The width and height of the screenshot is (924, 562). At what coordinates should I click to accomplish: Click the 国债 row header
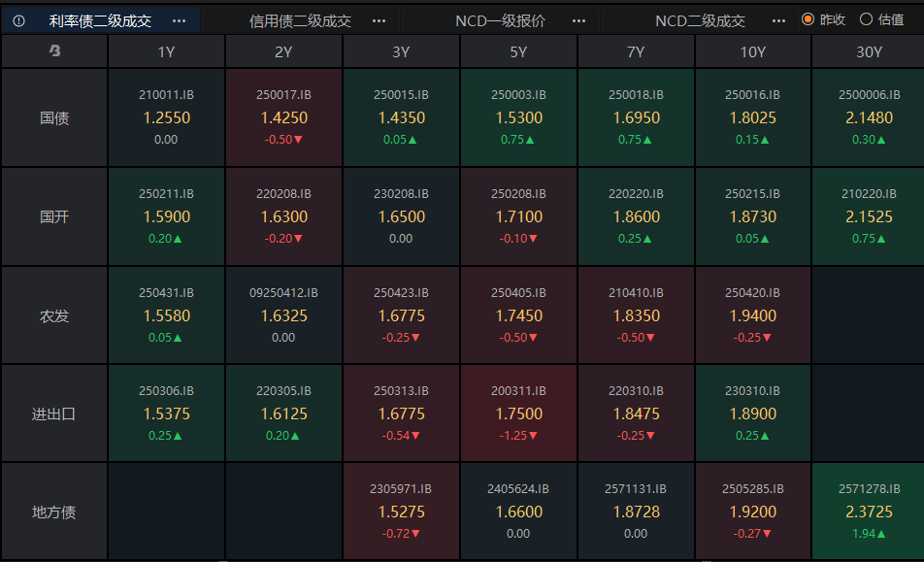tap(54, 118)
